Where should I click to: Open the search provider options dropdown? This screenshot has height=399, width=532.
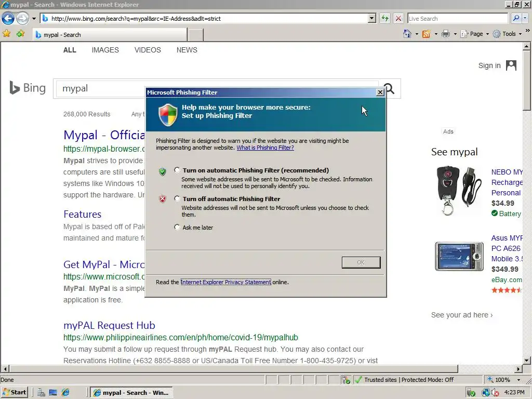click(x=525, y=18)
